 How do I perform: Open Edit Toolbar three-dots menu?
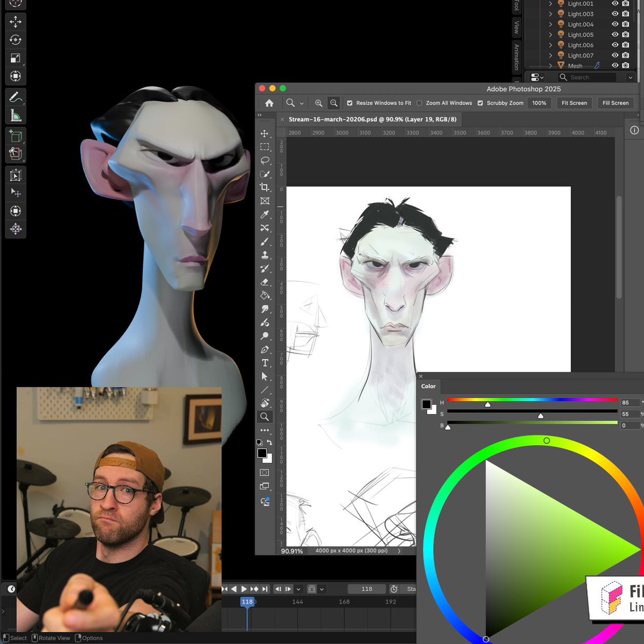click(265, 430)
